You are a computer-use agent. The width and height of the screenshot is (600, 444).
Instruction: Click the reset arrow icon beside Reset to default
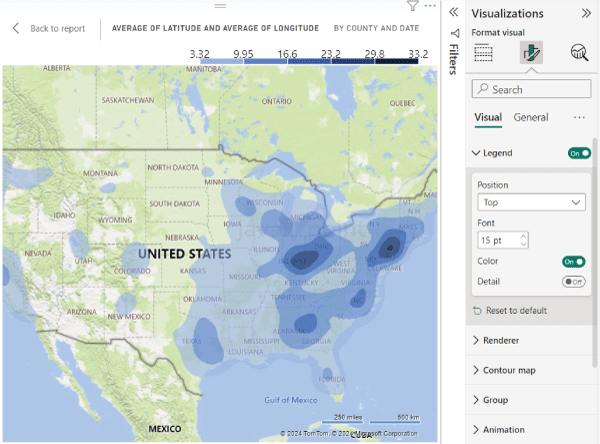tap(477, 310)
